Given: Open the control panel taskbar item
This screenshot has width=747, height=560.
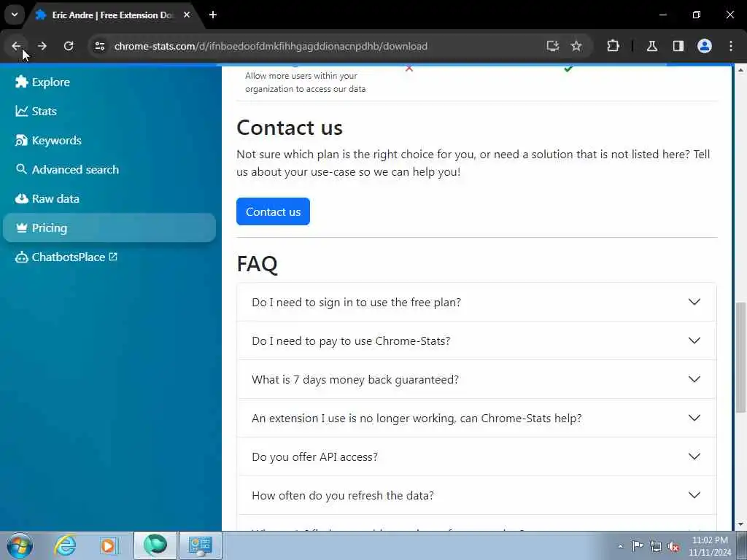Looking at the screenshot, I should coord(200,545).
